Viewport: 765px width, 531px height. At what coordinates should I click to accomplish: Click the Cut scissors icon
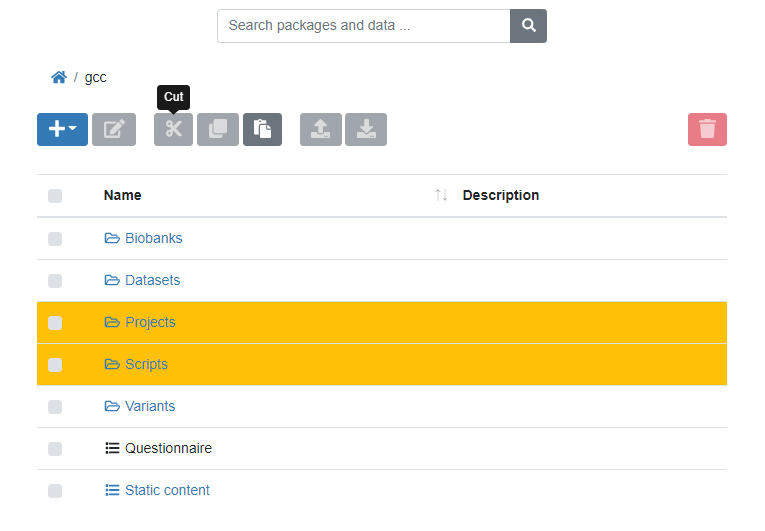pos(174,130)
